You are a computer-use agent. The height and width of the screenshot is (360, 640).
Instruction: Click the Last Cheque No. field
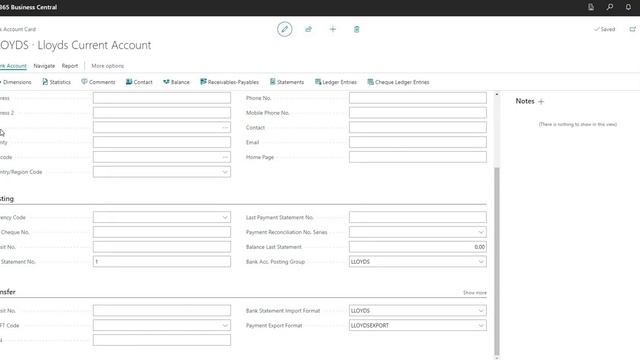pyautogui.click(x=162, y=232)
